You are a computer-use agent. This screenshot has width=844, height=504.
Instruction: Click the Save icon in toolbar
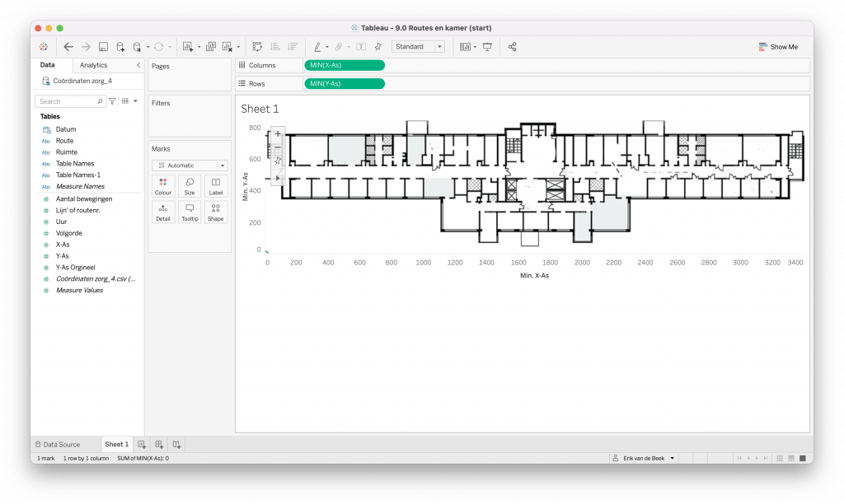[103, 47]
